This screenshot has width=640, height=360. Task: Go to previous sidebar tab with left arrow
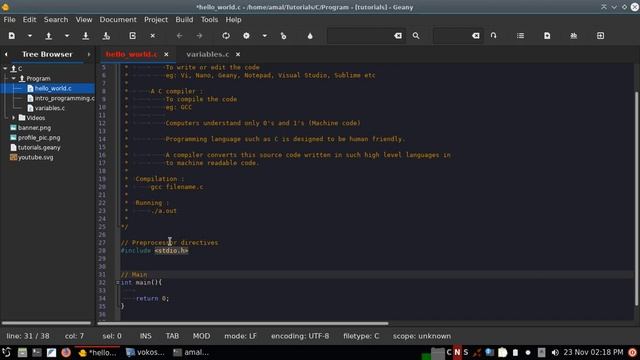click(x=6, y=54)
